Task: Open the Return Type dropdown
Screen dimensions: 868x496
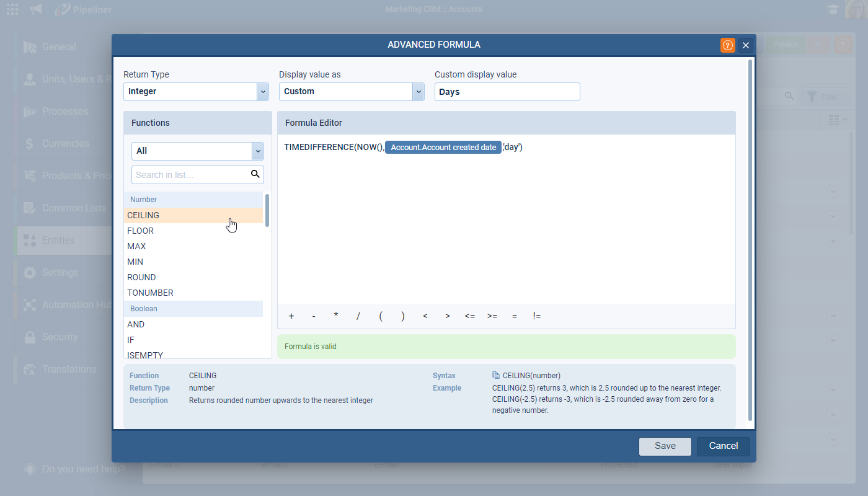Action: 262,92
